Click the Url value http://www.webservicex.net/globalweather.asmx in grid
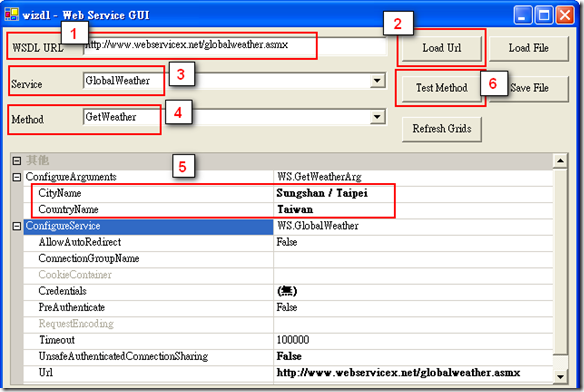This screenshot has height=392, width=584. pyautogui.click(x=398, y=373)
